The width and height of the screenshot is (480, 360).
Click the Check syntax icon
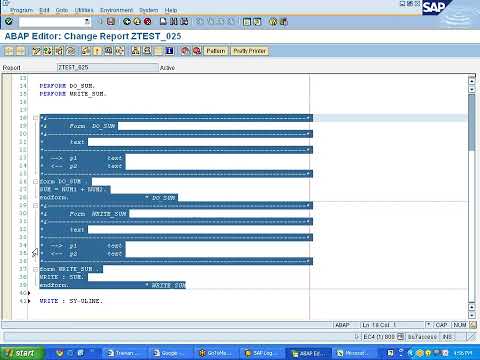(x=86, y=51)
